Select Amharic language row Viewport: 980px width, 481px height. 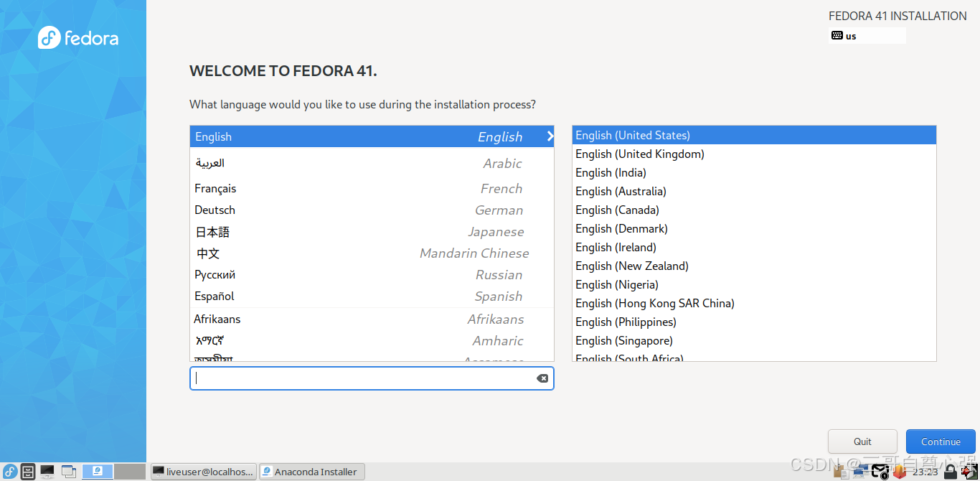pyautogui.click(x=372, y=340)
